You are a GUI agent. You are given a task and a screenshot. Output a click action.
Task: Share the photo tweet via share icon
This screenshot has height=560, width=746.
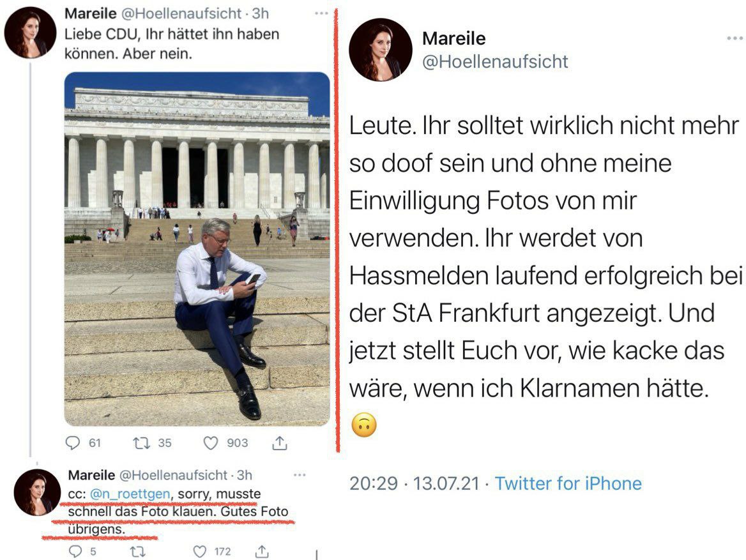tap(280, 443)
